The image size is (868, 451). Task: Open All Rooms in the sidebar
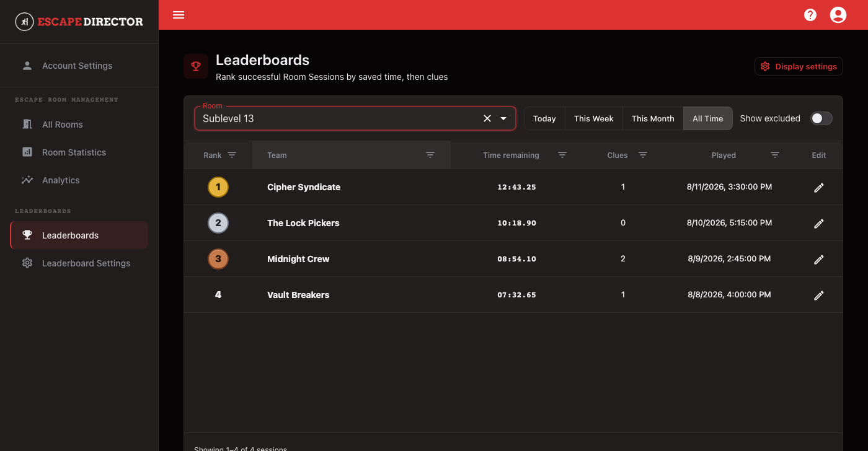79,125
